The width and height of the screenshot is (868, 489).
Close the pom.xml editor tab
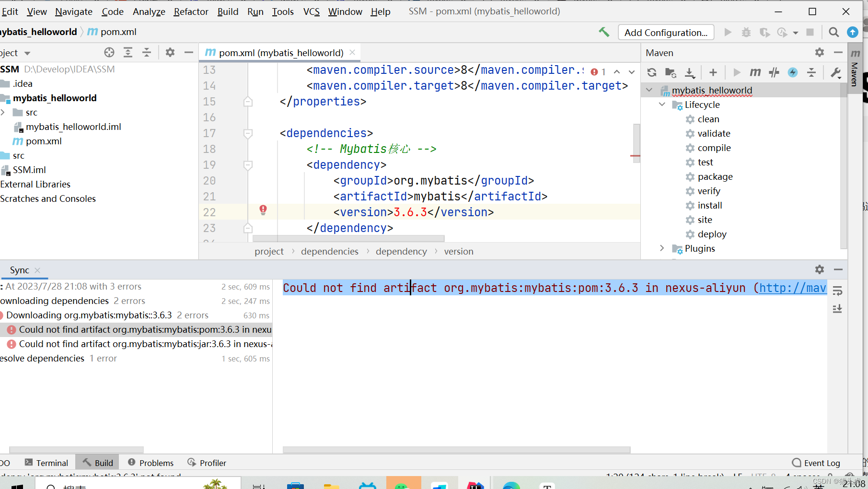point(352,52)
